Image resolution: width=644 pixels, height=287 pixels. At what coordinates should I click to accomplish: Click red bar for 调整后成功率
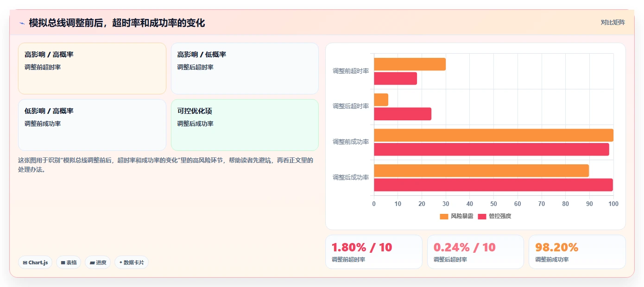tap(493, 185)
